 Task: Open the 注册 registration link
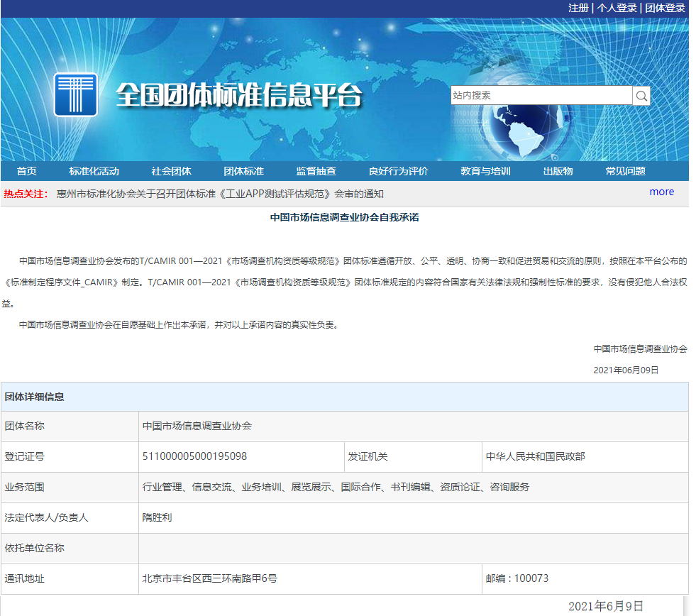[x=578, y=8]
